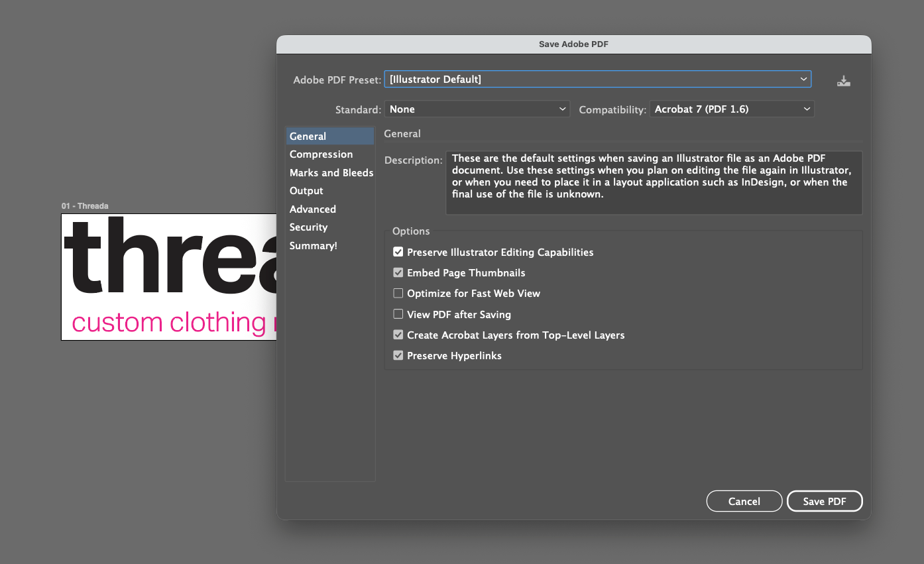
Task: Open the Marks and Bleeds category
Action: click(330, 172)
